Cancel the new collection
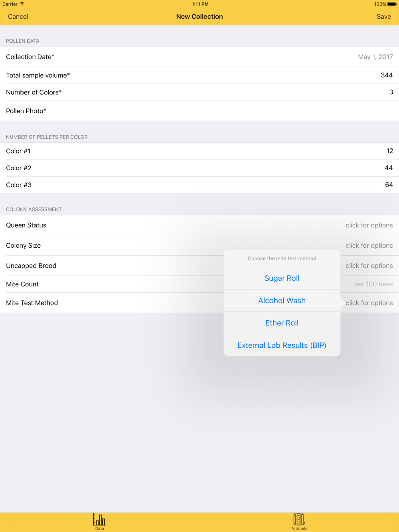Viewport: 399px width, 532px height. click(x=18, y=17)
